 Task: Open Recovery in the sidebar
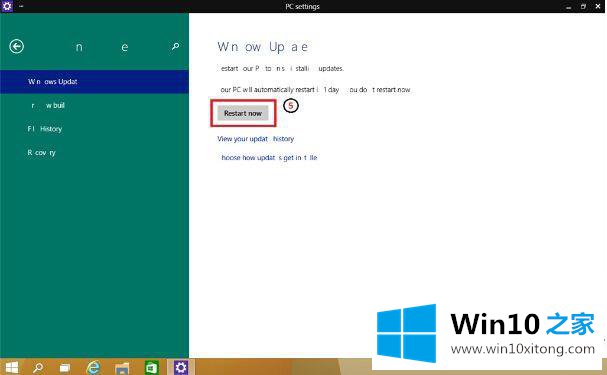click(94, 152)
